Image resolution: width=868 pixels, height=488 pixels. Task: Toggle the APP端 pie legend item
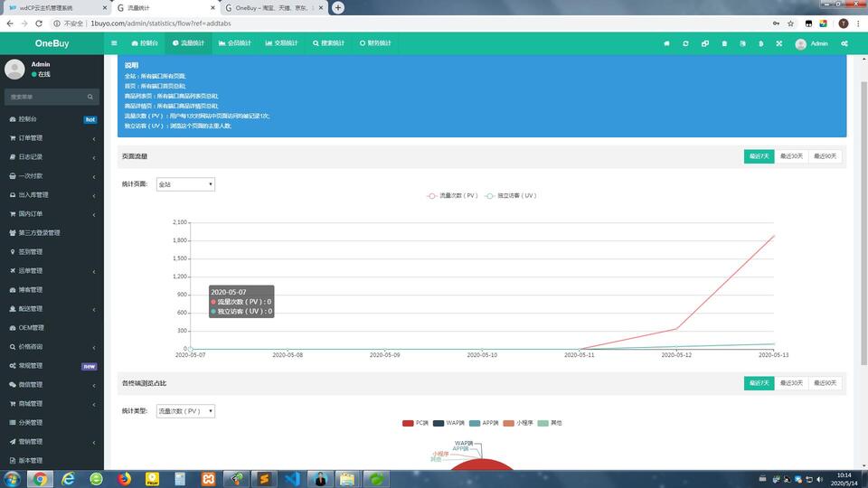coord(483,423)
